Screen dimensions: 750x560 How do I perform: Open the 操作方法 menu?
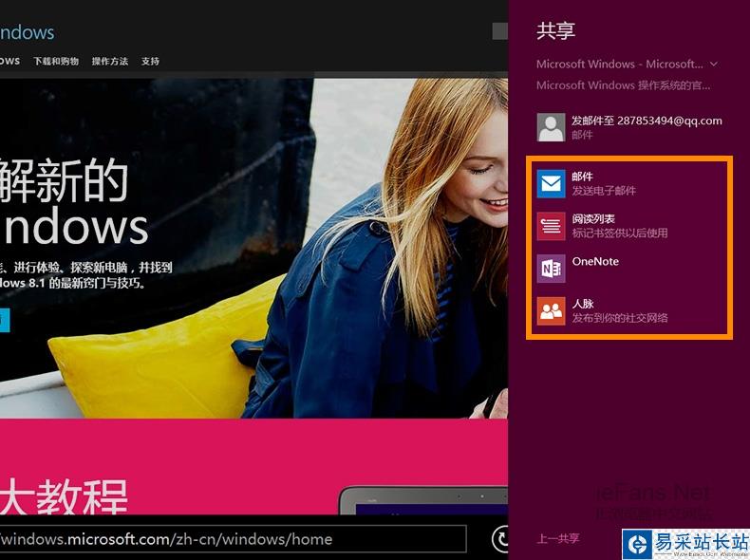[110, 61]
